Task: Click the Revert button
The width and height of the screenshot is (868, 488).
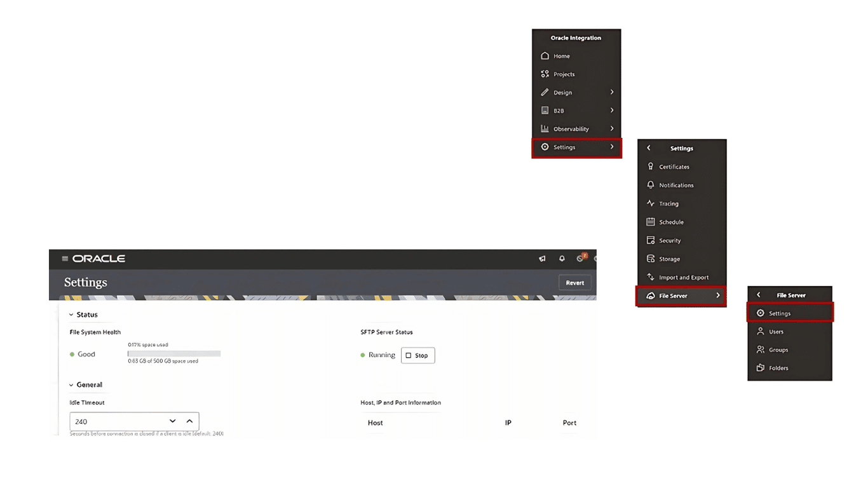Action: click(575, 283)
